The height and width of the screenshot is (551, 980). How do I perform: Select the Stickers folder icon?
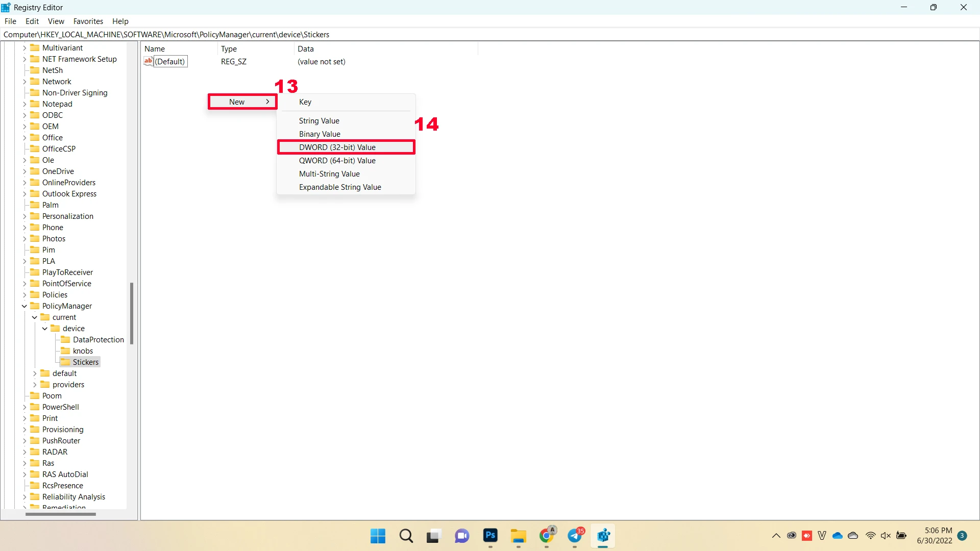(x=65, y=362)
